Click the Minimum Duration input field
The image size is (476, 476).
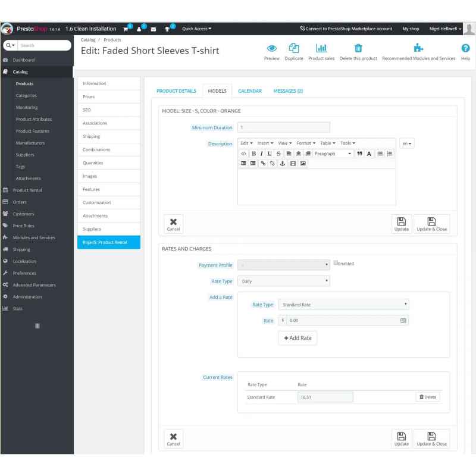pos(284,127)
